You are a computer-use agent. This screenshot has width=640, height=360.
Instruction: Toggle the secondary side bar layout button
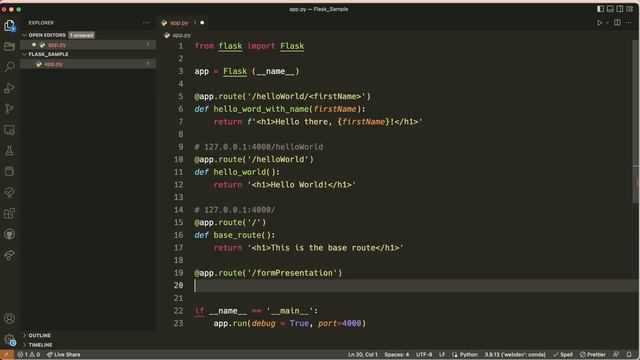point(620,9)
